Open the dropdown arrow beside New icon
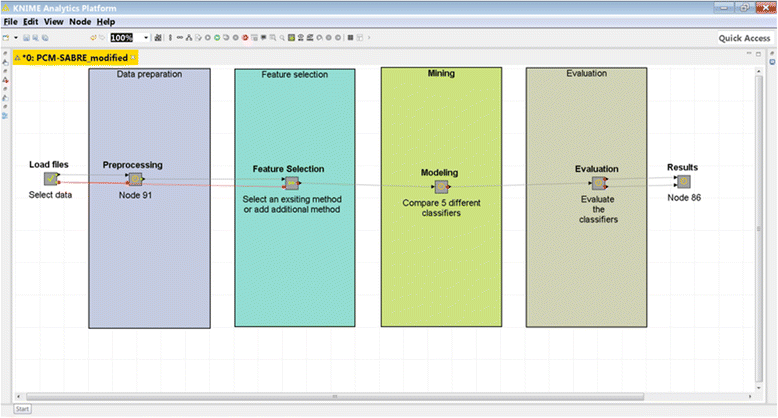Viewport: 778px width, 418px height. (x=16, y=38)
